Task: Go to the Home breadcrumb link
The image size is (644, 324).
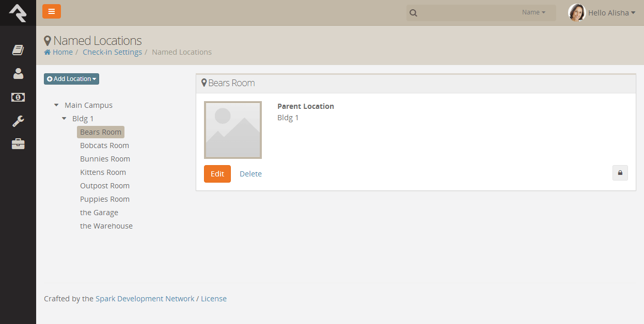Action: 62,52
